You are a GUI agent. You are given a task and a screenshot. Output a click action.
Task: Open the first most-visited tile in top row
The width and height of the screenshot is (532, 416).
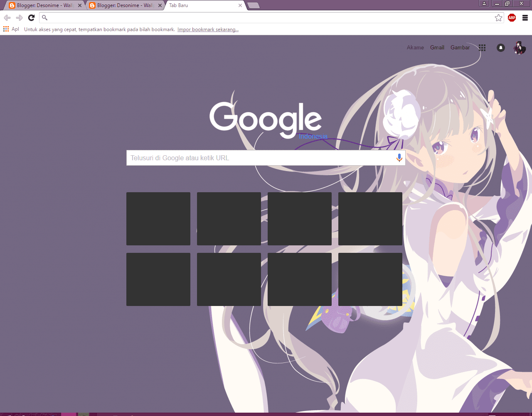(158, 219)
